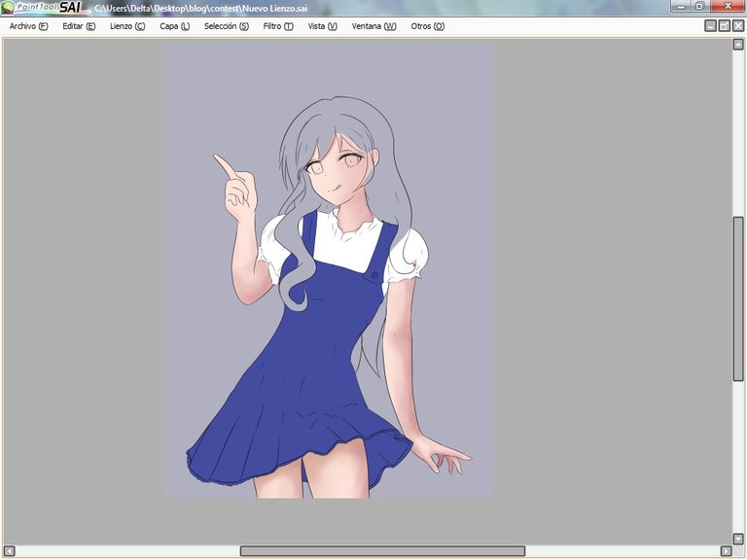Viewport: 747px width, 560px height.
Task: Open the Capa menu
Action: pos(174,26)
